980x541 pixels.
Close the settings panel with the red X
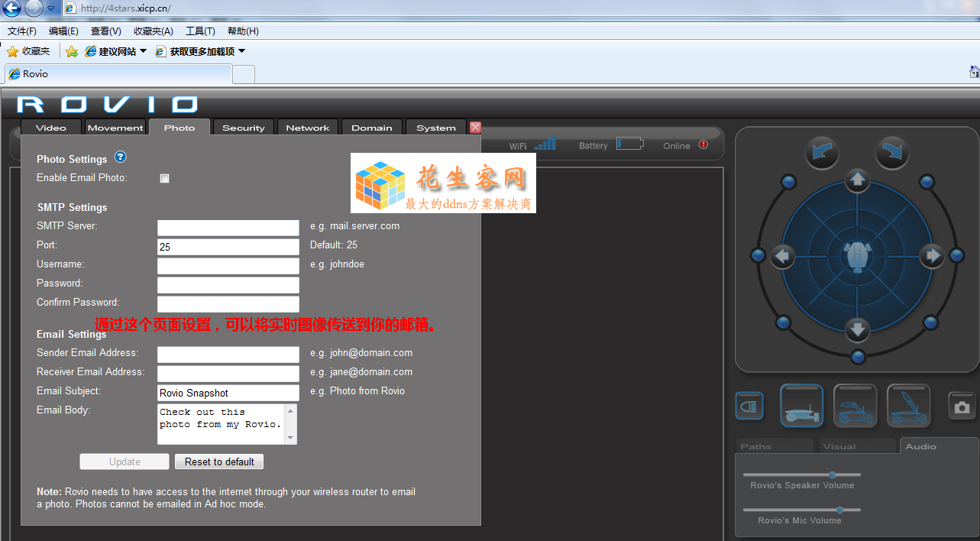point(475,128)
